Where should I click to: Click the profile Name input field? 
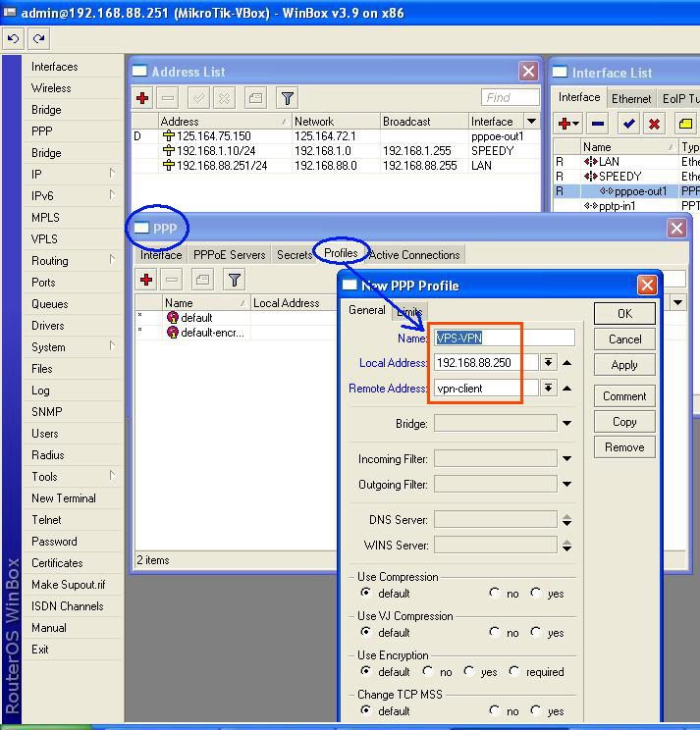coord(504,337)
